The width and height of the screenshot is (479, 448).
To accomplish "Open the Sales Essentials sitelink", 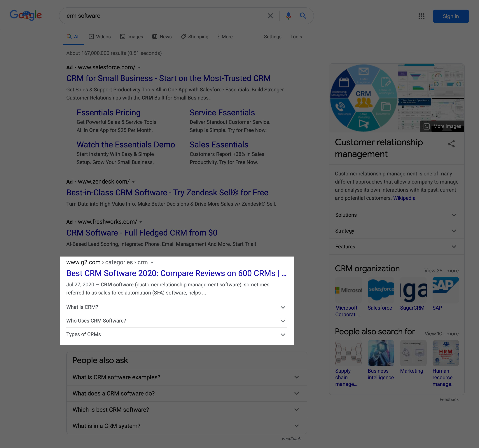I will (219, 145).
